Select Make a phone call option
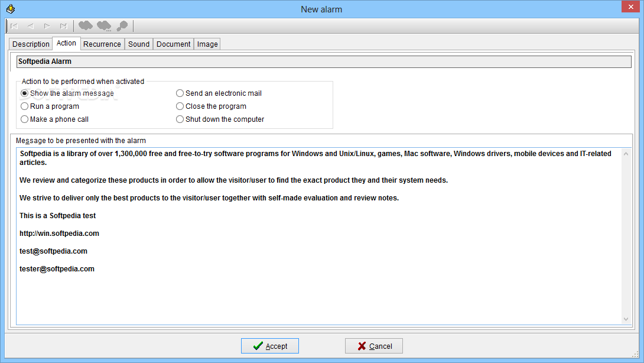The image size is (644, 363). (54, 119)
